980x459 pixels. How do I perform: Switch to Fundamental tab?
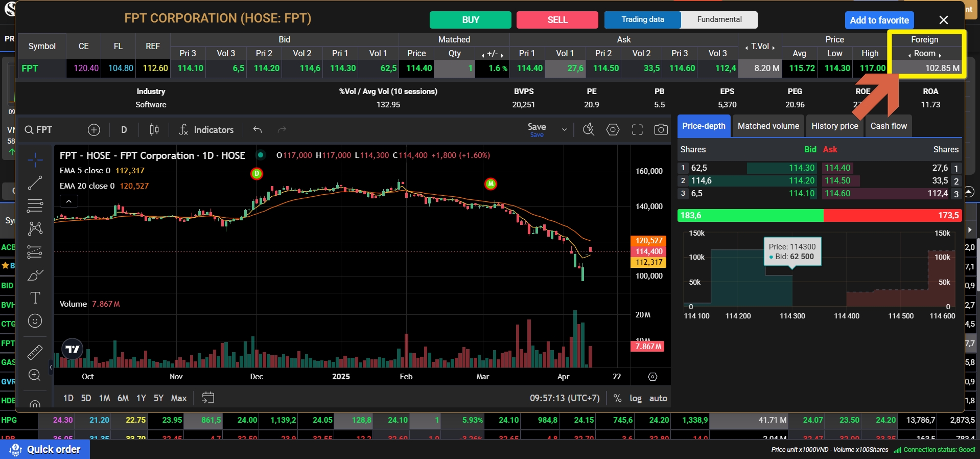pos(719,19)
